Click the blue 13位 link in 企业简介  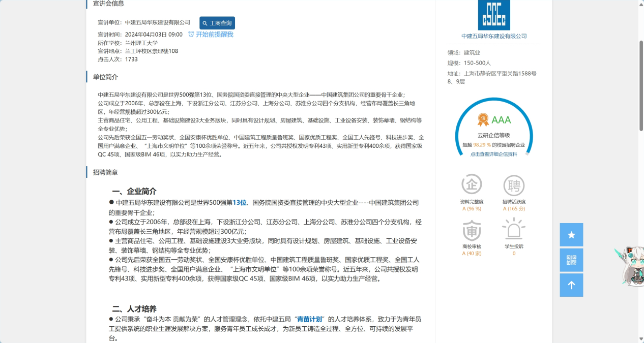click(239, 203)
